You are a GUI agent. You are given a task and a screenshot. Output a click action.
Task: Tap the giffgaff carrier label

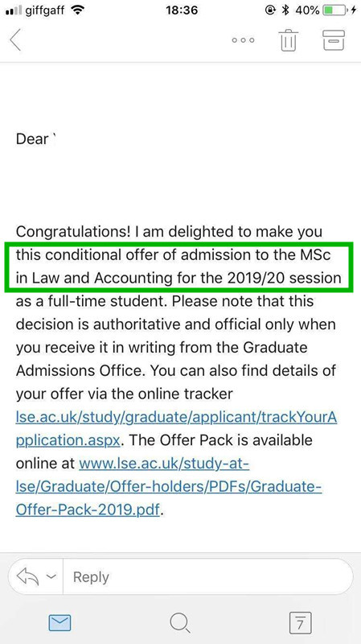46,11
